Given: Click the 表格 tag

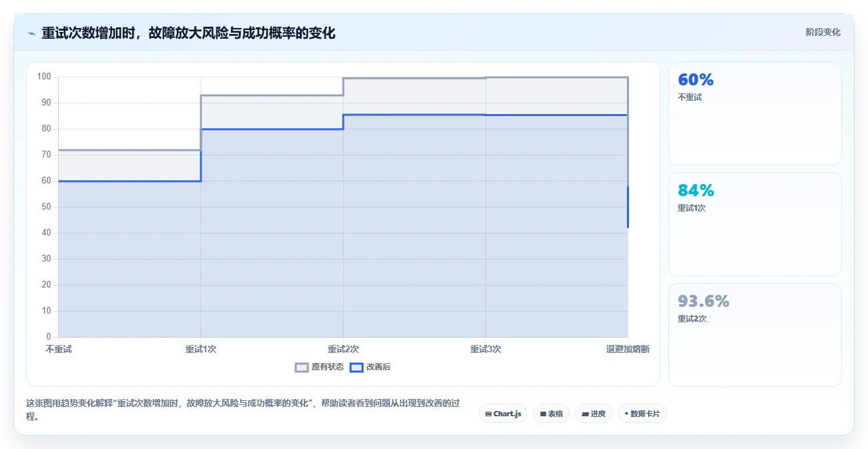Looking at the screenshot, I should [551, 414].
